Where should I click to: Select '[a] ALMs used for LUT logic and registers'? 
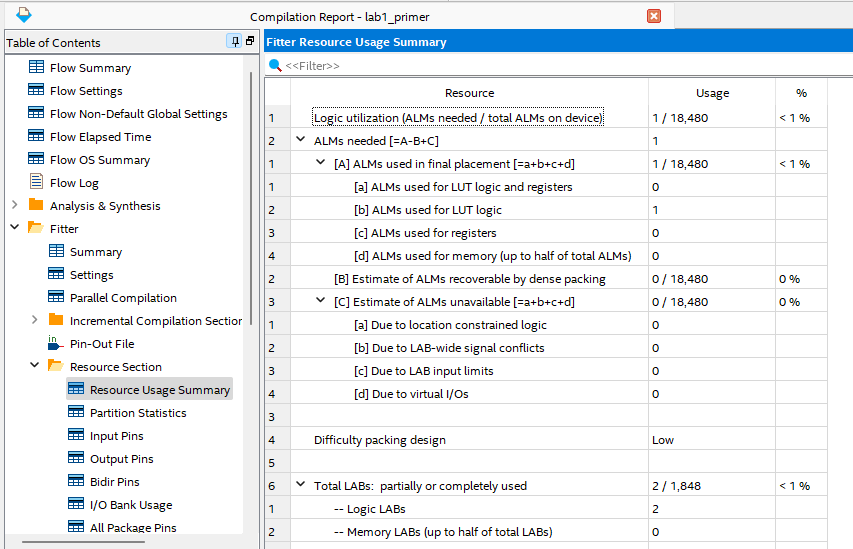click(x=463, y=187)
